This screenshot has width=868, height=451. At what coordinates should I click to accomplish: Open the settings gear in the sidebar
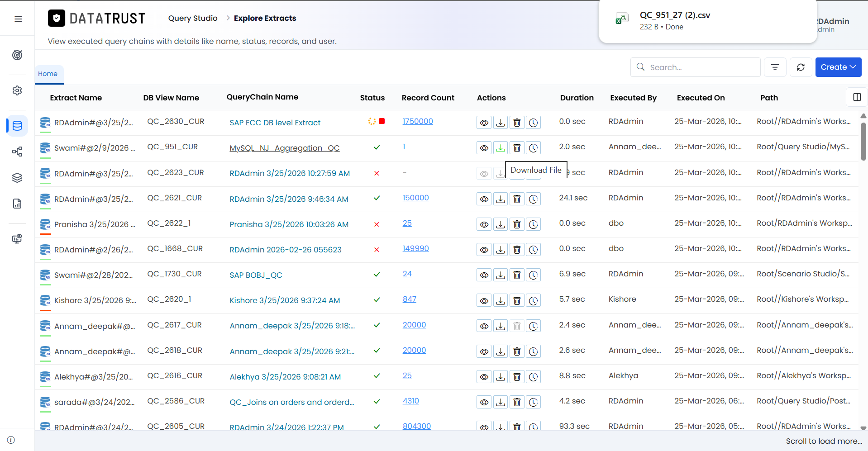pyautogui.click(x=17, y=90)
